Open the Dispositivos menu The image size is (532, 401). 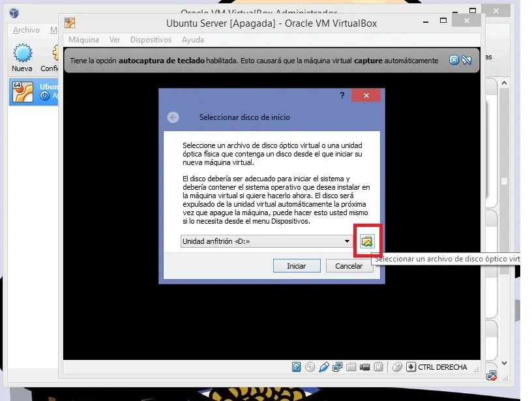click(151, 40)
